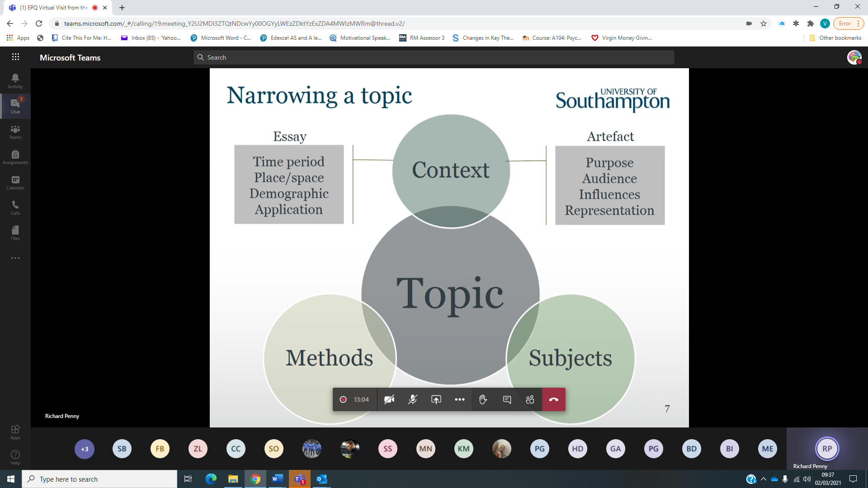Screen dimensions: 868x488
Task: Hang up the call with red button
Action: pos(553,399)
